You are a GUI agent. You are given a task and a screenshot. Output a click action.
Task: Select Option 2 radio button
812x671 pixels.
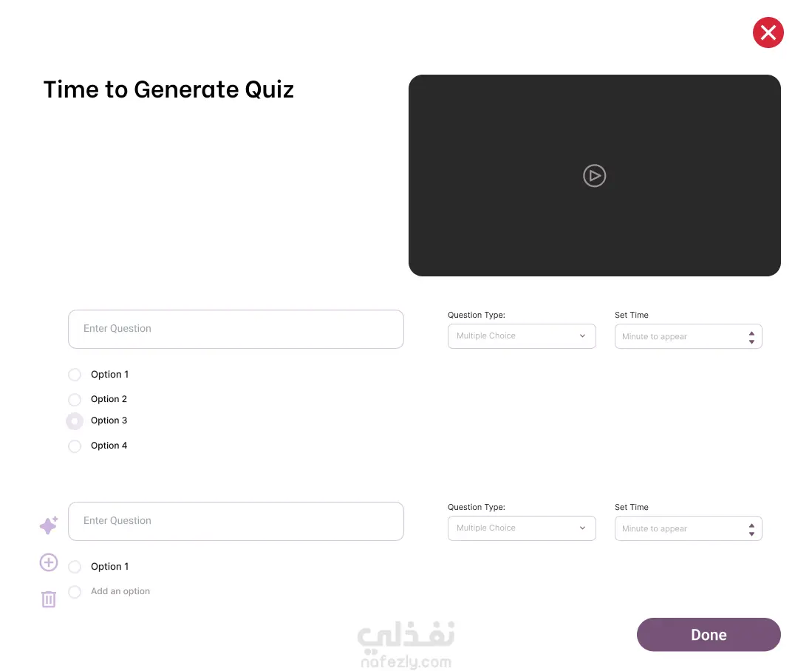click(x=75, y=400)
